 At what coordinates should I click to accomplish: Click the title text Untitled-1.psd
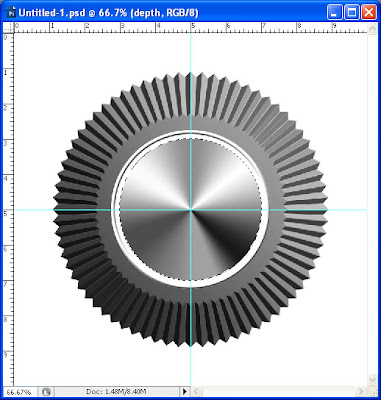(x=52, y=13)
